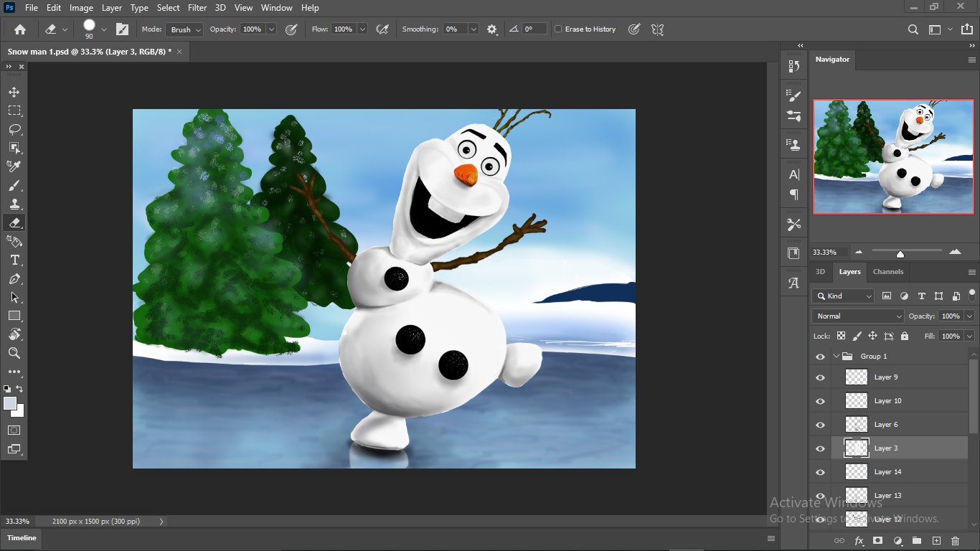Click the Timeline panel tab

(x=22, y=538)
